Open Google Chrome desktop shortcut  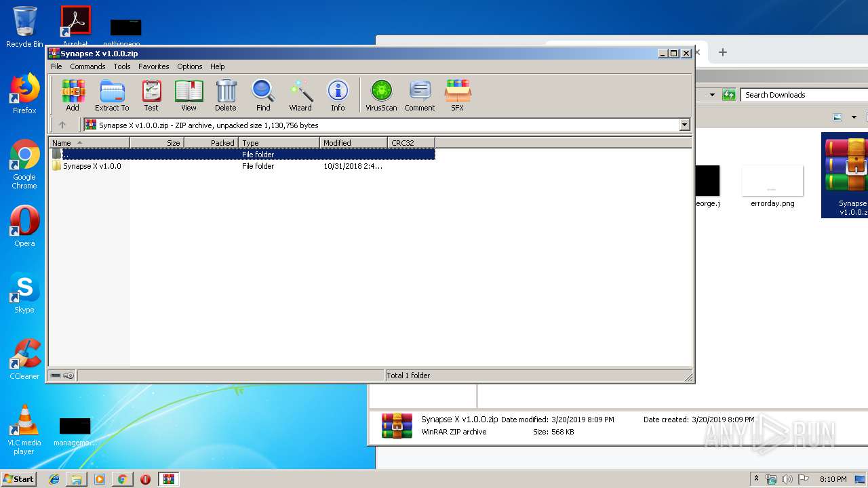tap(24, 164)
